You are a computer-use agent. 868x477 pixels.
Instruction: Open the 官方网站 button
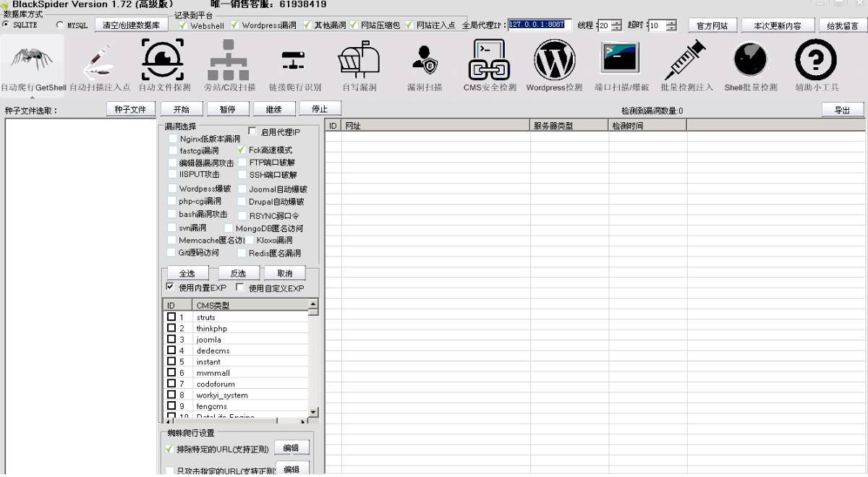[x=712, y=25]
